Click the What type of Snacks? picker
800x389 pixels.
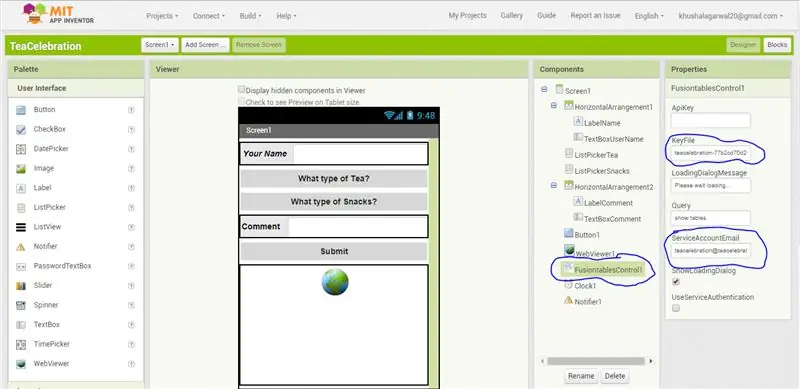(x=334, y=202)
